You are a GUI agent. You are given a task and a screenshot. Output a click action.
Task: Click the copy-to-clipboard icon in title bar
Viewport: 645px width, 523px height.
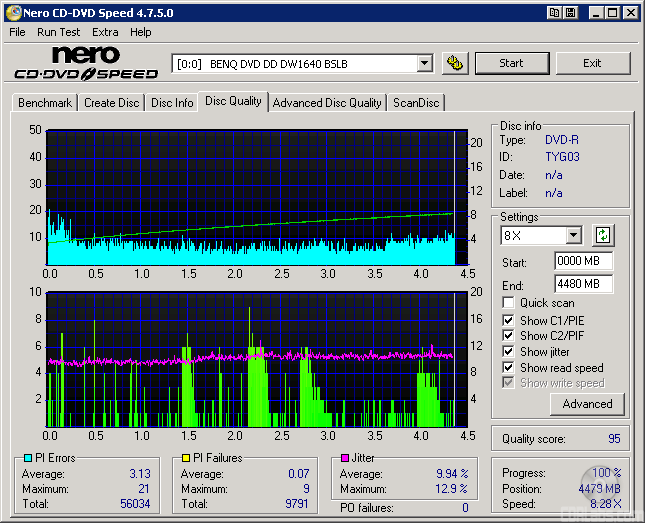click(x=553, y=12)
